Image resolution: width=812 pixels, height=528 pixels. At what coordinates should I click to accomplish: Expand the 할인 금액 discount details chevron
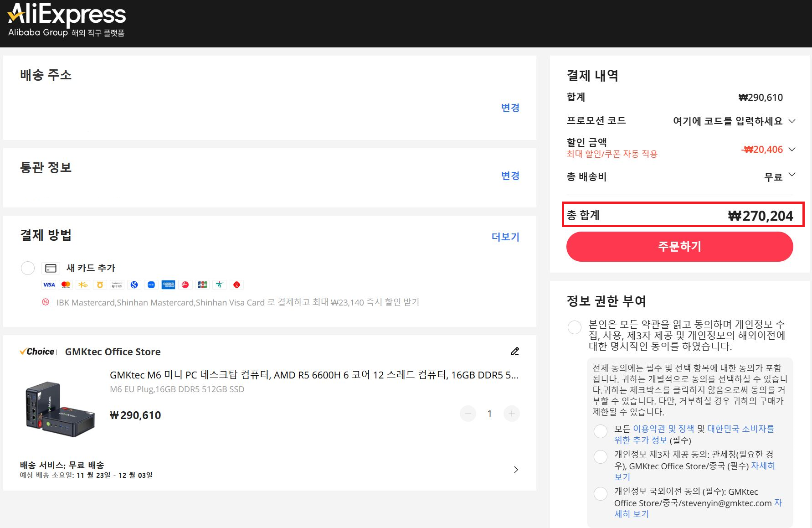(792, 149)
